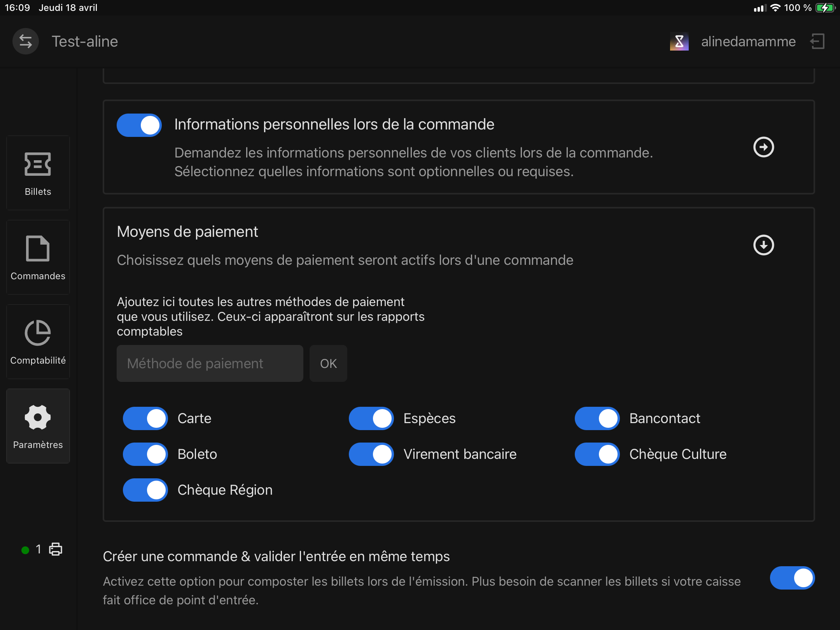Open personal information settings arrow
Viewport: 840px width, 630px height.
(764, 147)
